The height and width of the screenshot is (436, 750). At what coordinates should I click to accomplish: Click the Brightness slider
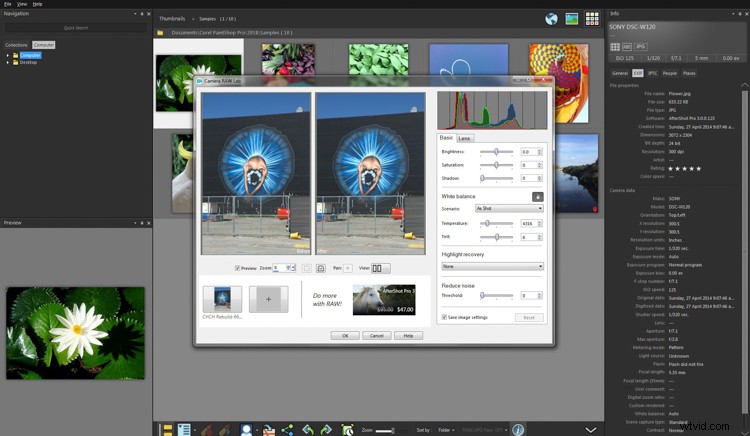pyautogui.click(x=496, y=152)
